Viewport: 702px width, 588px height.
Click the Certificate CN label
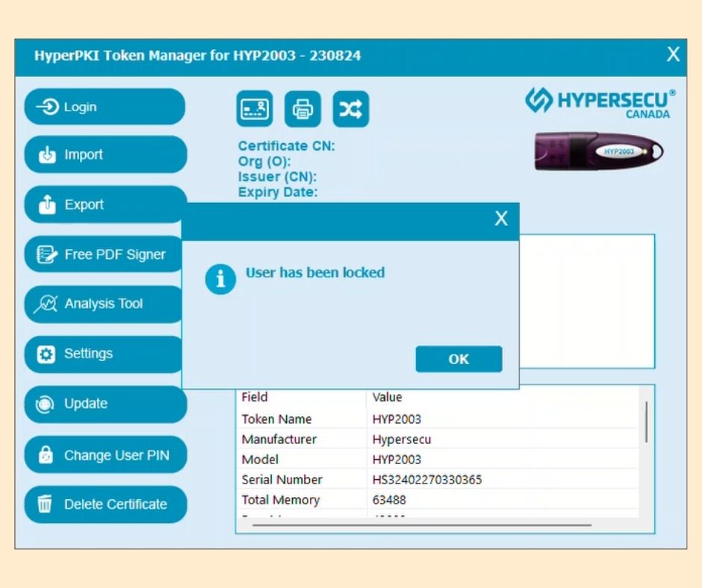[287, 146]
